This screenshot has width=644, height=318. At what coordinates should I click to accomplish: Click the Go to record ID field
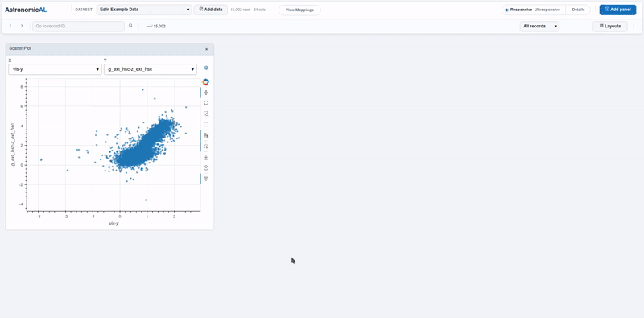[x=78, y=27]
